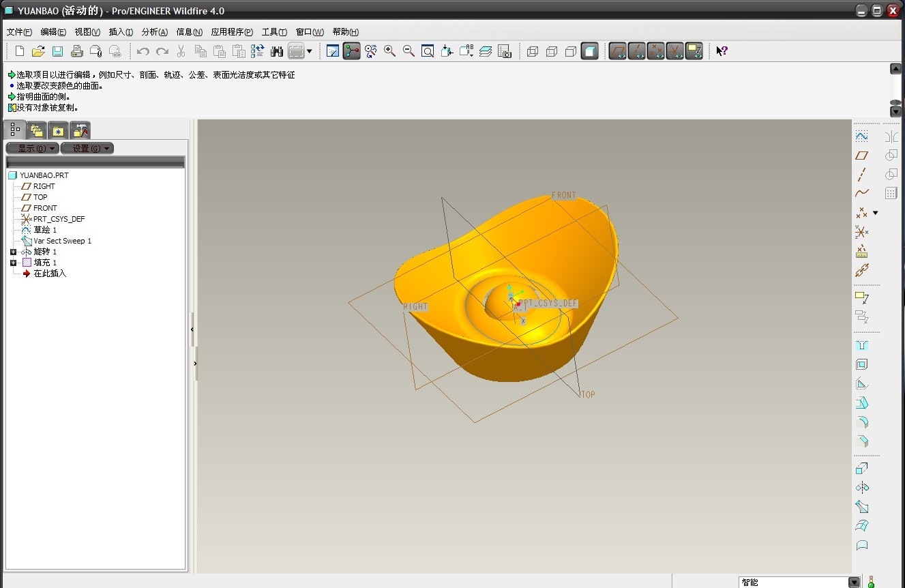The height and width of the screenshot is (588, 905).
Task: Open the datum point flyout arrow
Action: click(876, 213)
